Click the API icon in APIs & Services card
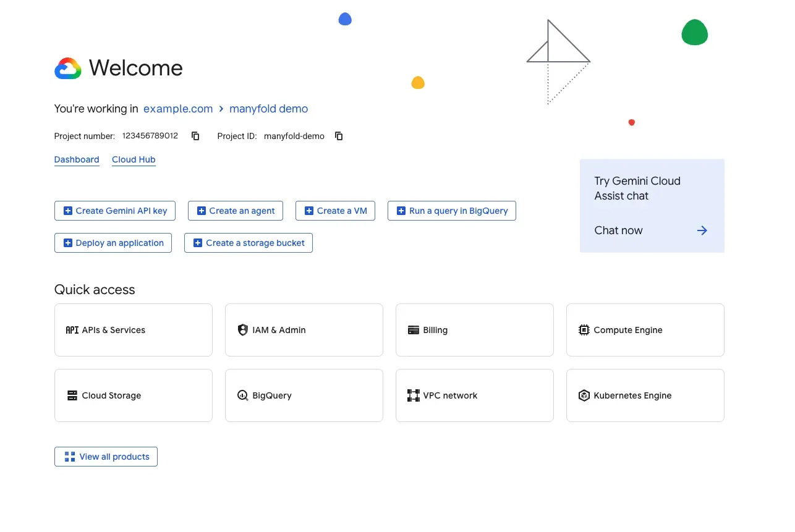 pyautogui.click(x=72, y=330)
